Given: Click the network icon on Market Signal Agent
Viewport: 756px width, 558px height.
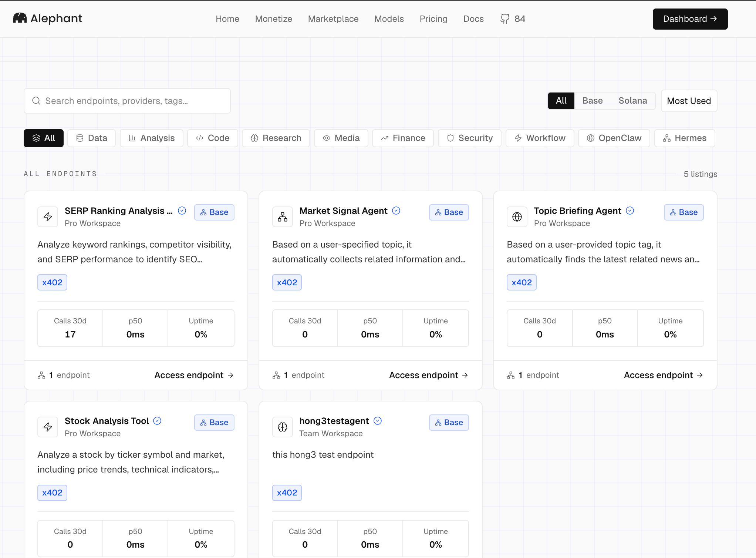Looking at the screenshot, I should click(x=283, y=217).
